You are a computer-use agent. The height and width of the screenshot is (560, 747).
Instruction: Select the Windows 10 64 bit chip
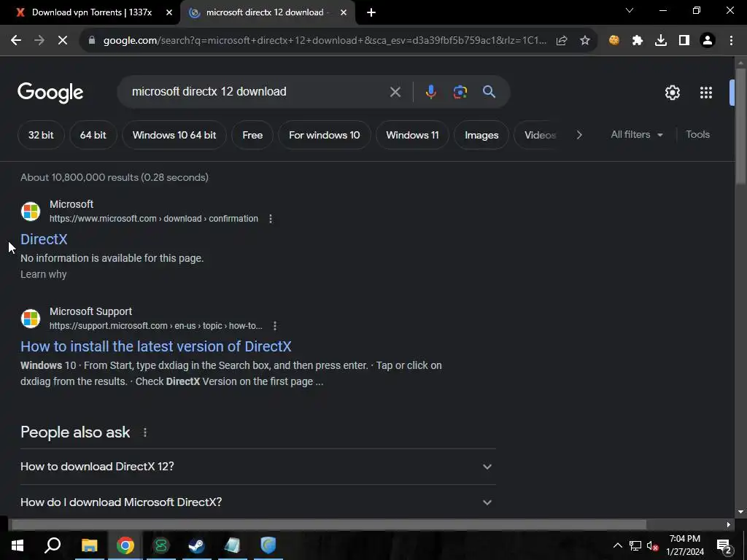point(174,135)
